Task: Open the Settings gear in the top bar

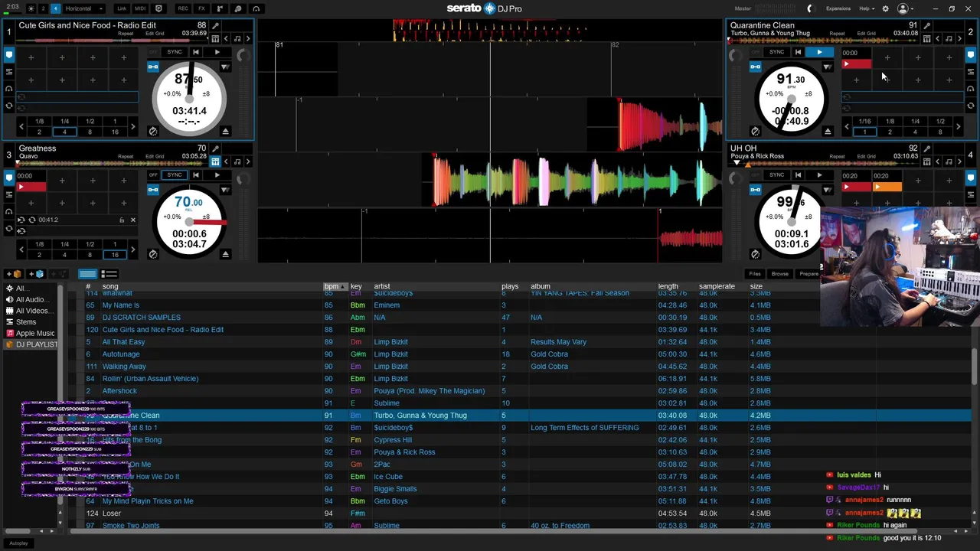Action: coord(886,8)
